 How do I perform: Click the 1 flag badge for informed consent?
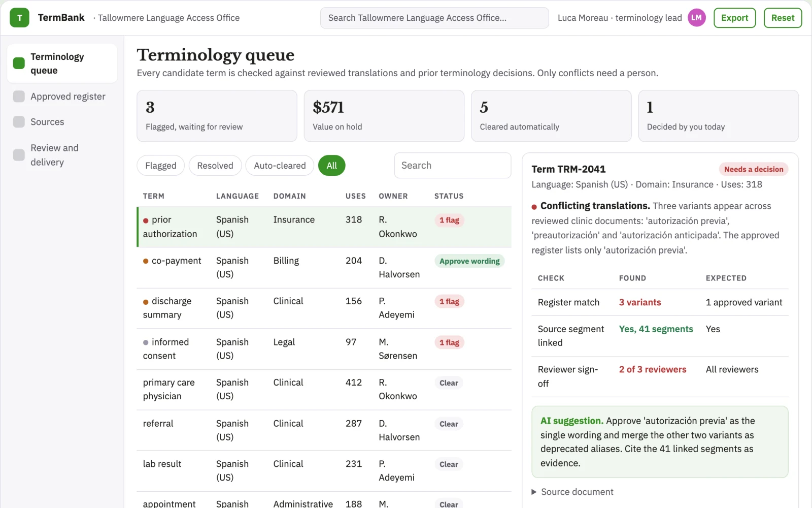tap(449, 343)
